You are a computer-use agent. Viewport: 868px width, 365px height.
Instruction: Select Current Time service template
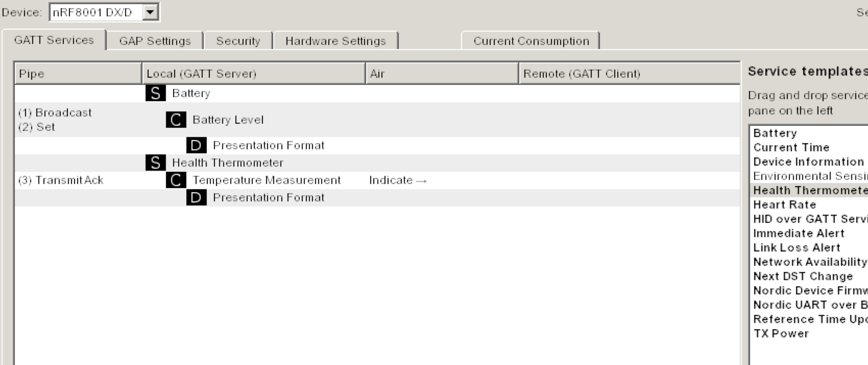pyautogui.click(x=791, y=148)
